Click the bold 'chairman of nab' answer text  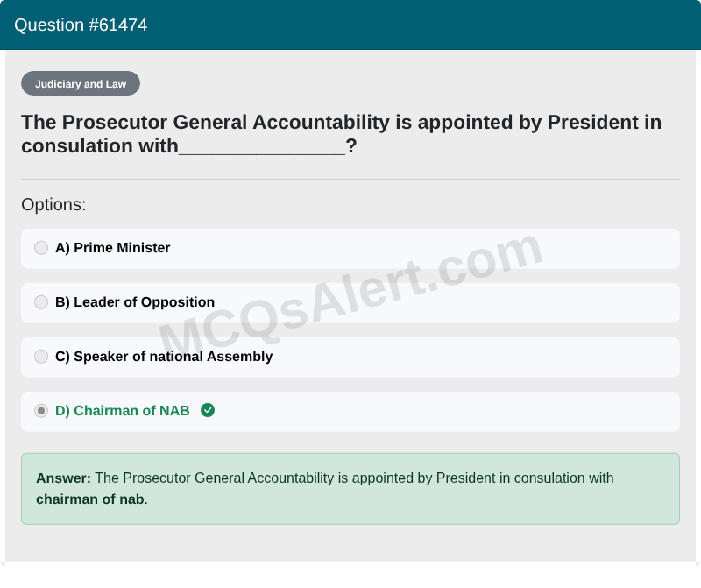90,499
